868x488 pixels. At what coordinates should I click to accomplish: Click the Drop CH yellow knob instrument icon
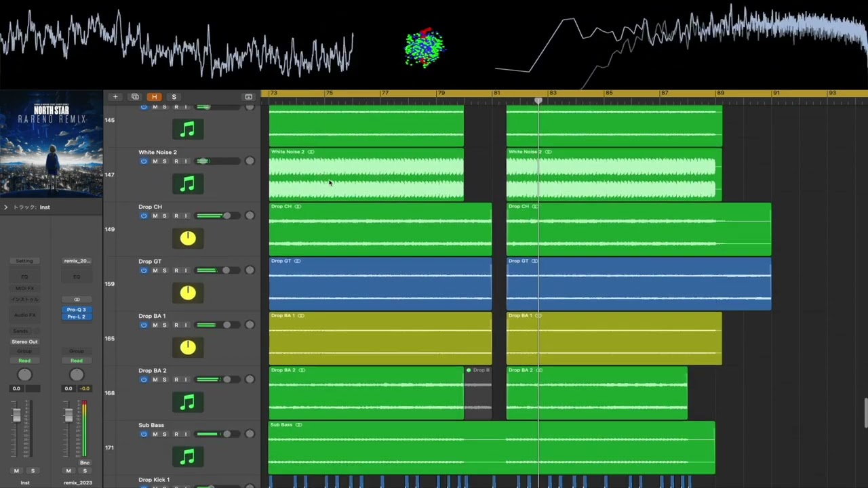[188, 238]
